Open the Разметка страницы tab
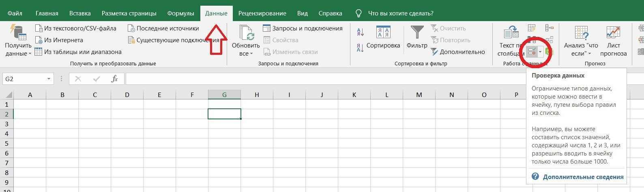Screen dimensions: 644x192 (x=129, y=13)
